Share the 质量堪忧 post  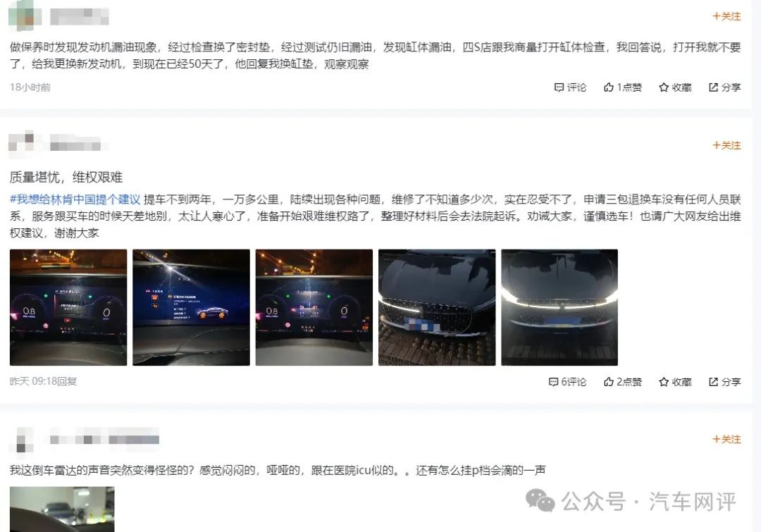pyautogui.click(x=724, y=382)
